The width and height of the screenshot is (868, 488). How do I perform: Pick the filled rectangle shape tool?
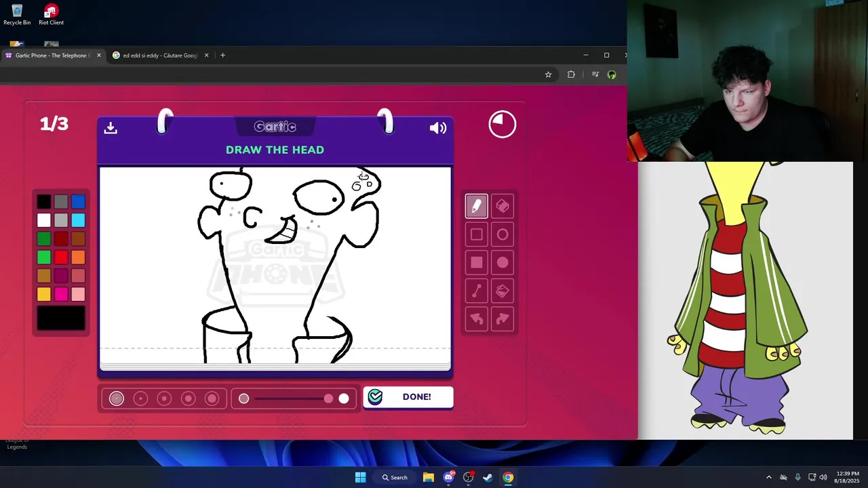pos(477,262)
